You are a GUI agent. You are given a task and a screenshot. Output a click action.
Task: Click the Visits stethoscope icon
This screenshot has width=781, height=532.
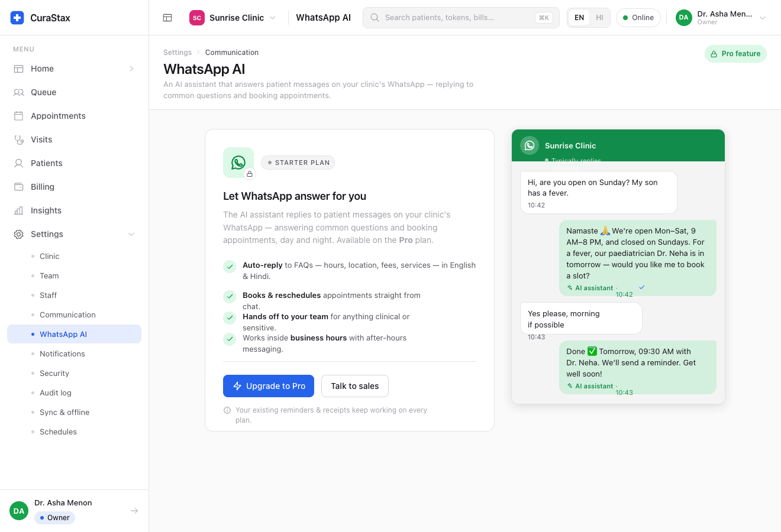pyautogui.click(x=19, y=140)
